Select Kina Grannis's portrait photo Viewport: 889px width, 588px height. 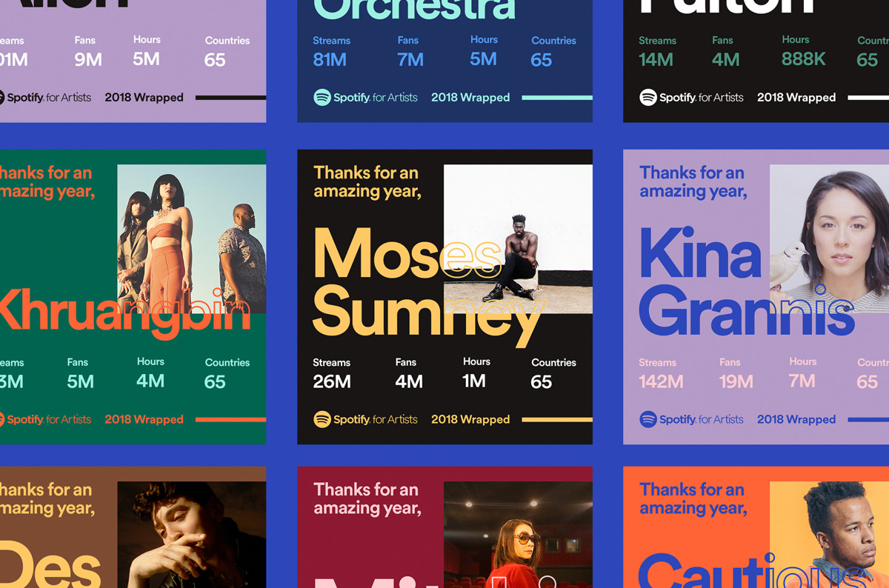click(830, 230)
